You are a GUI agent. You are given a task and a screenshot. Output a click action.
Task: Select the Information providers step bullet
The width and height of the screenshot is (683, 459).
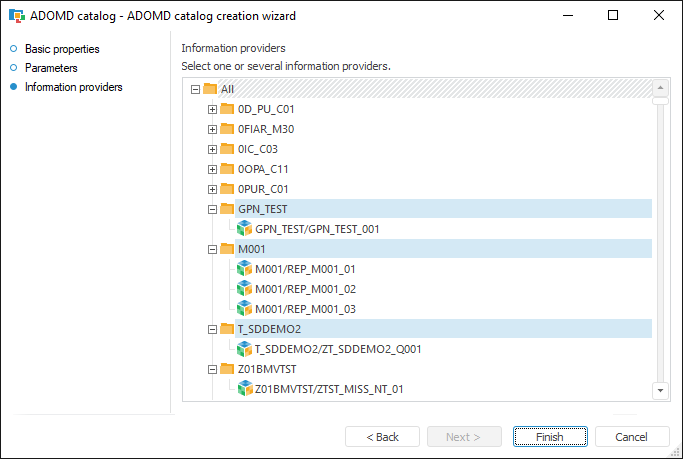point(14,87)
